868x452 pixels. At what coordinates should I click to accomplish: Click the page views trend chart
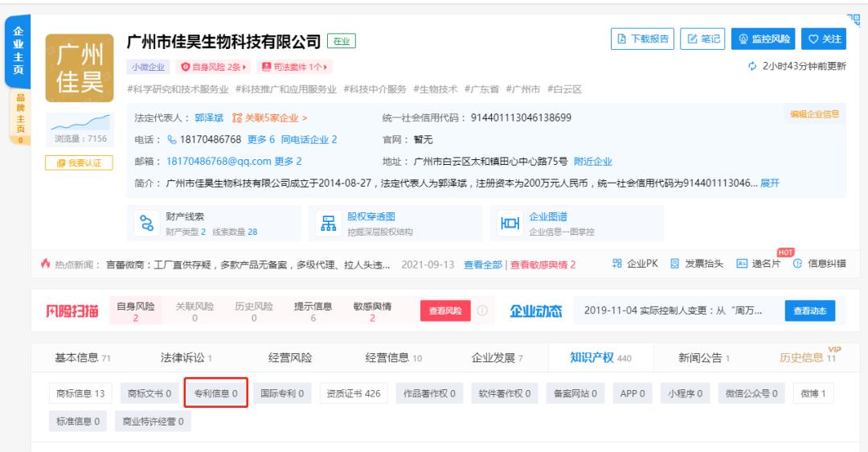(80, 122)
